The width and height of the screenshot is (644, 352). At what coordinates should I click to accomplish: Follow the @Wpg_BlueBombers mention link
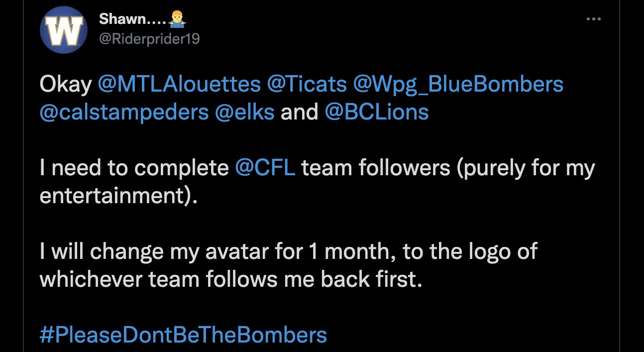458,84
